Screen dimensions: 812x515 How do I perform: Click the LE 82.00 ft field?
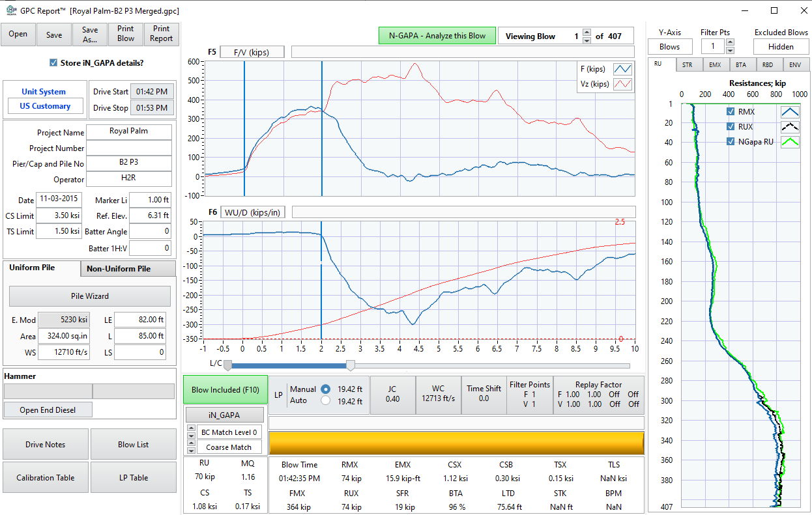[x=139, y=320]
